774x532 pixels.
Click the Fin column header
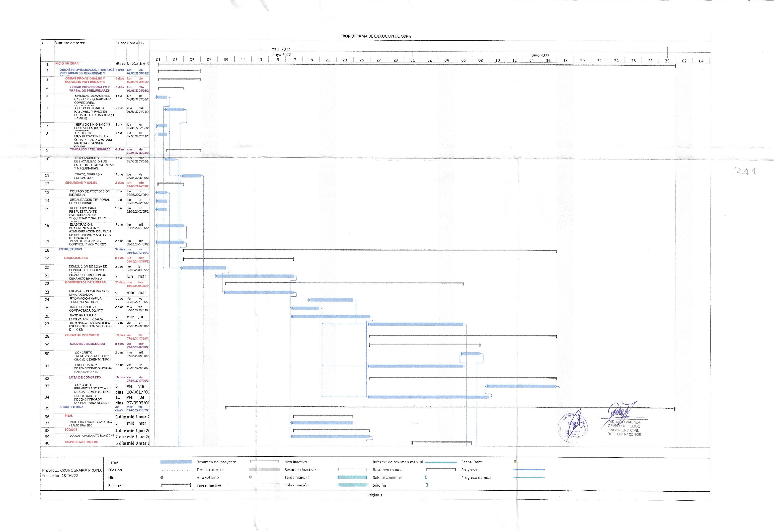(141, 43)
